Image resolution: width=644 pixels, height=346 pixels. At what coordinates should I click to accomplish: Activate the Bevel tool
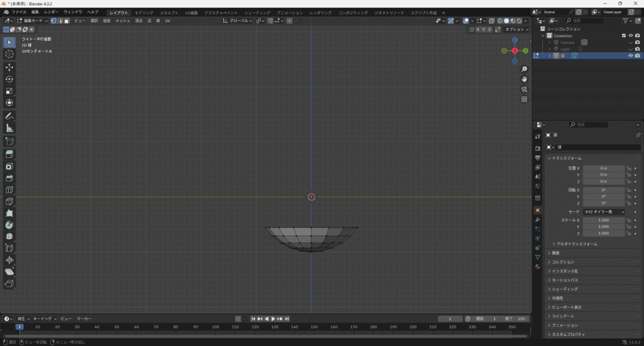[x=9, y=178]
